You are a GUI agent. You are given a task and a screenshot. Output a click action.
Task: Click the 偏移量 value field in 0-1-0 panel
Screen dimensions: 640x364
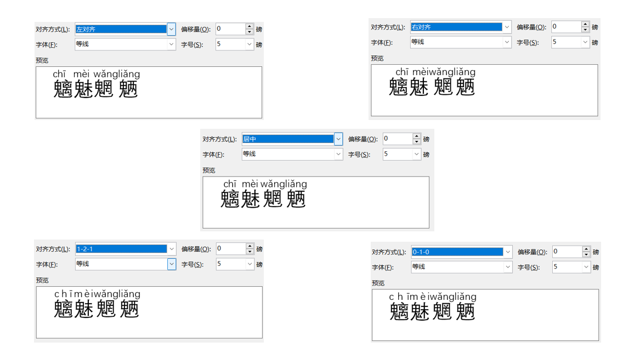point(568,252)
